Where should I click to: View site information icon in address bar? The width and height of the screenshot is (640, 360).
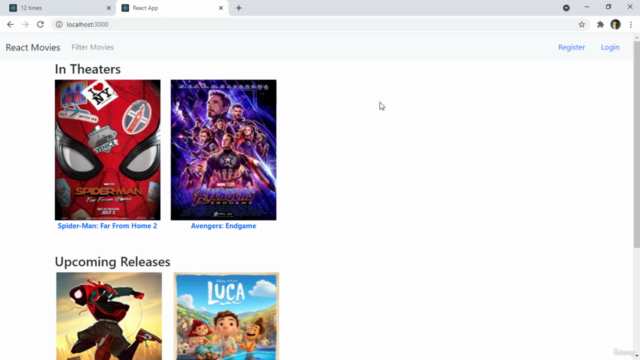(59, 24)
